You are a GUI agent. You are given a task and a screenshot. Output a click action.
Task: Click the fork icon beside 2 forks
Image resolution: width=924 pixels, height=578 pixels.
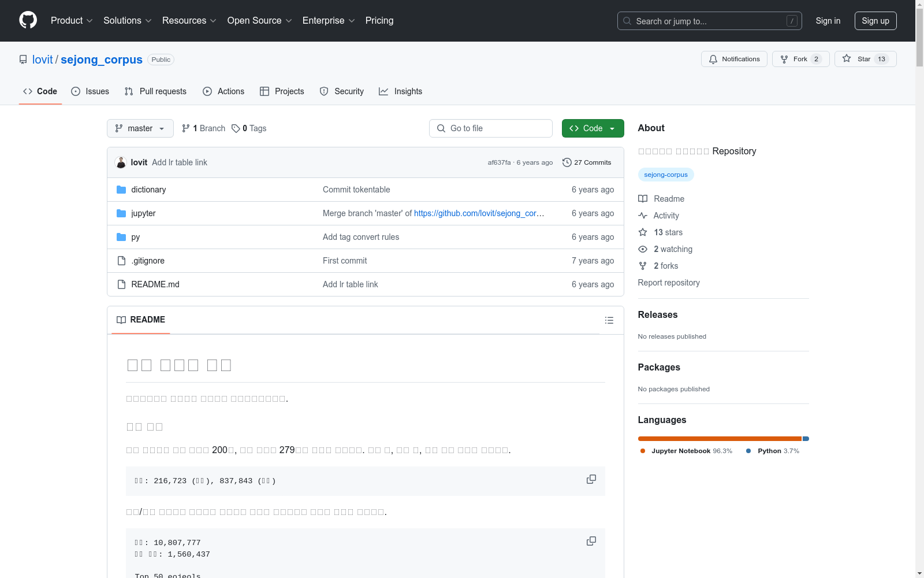pos(643,266)
